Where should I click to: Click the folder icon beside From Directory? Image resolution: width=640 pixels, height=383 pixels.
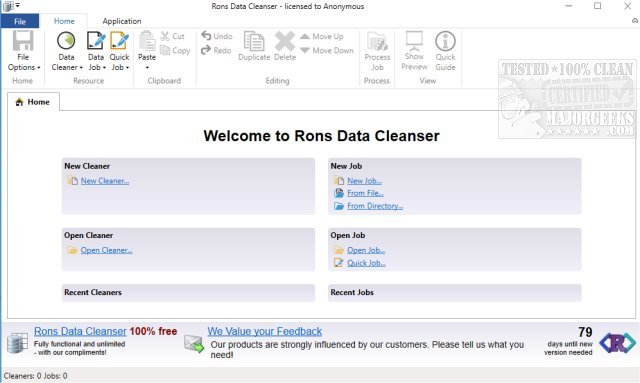339,206
